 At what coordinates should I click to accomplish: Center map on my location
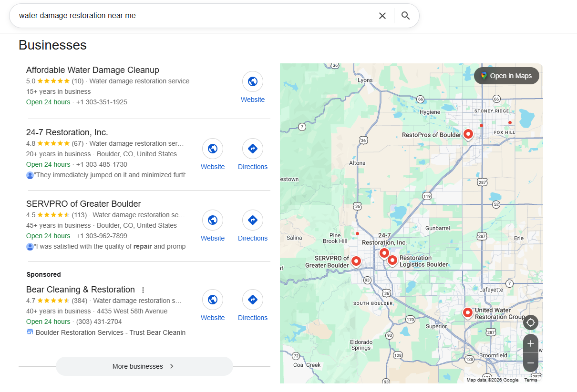pyautogui.click(x=531, y=322)
